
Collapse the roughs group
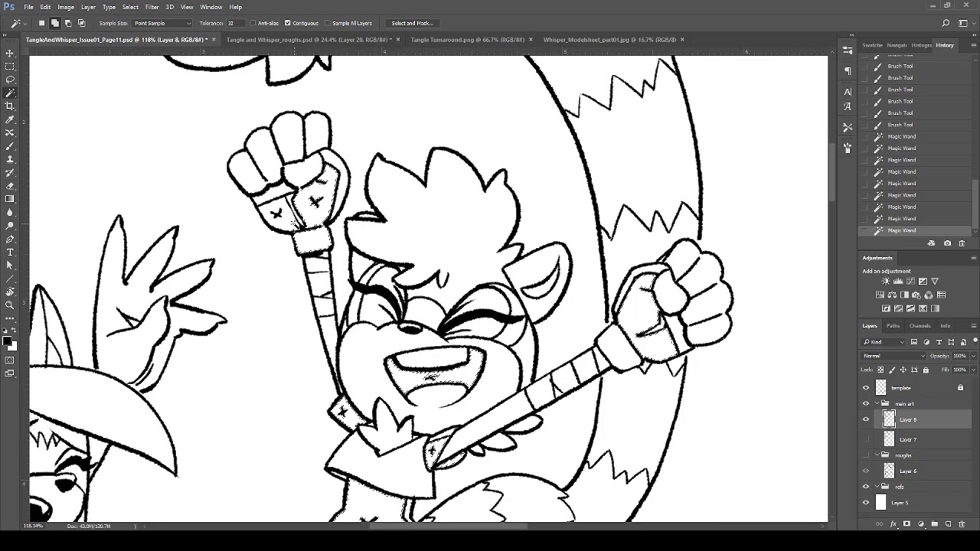tap(877, 455)
